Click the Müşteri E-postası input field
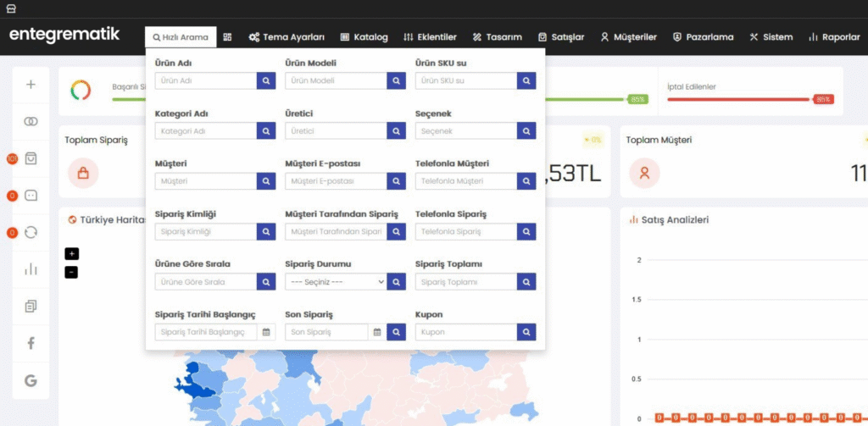This screenshot has width=868, height=426. tap(336, 181)
